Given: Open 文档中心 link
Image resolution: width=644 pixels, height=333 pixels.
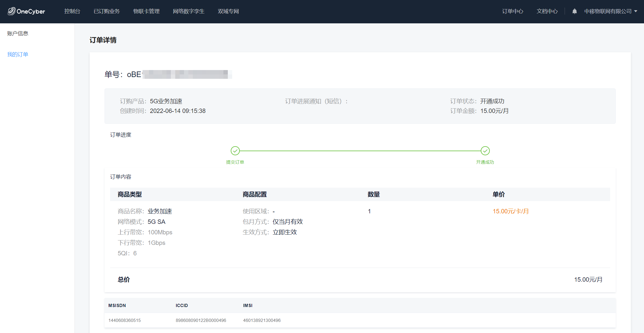Looking at the screenshot, I should [x=547, y=11].
